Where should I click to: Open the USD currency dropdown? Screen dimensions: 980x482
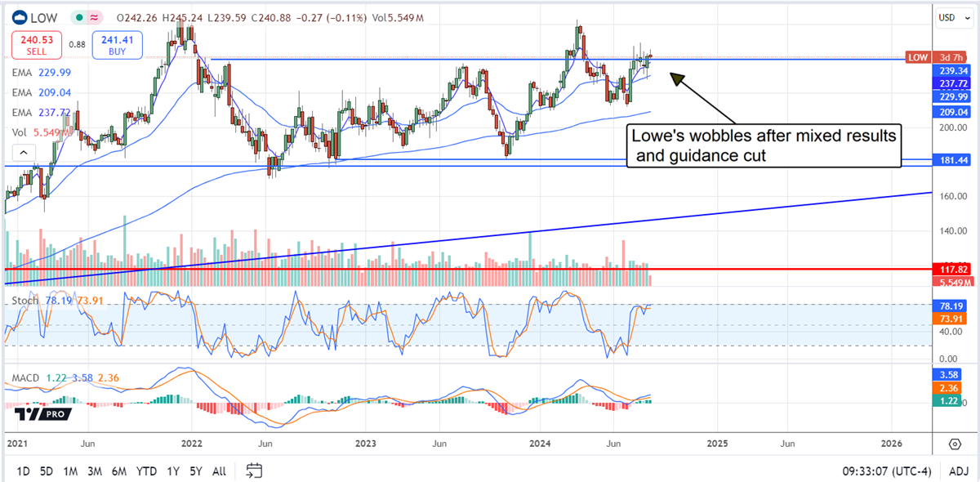(x=952, y=17)
